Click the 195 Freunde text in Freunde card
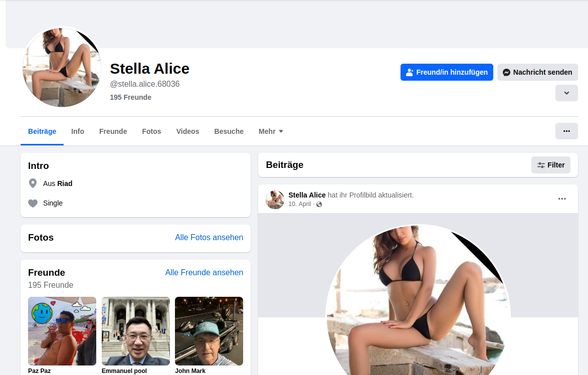Viewport: 588px width, 375px height. (x=51, y=285)
